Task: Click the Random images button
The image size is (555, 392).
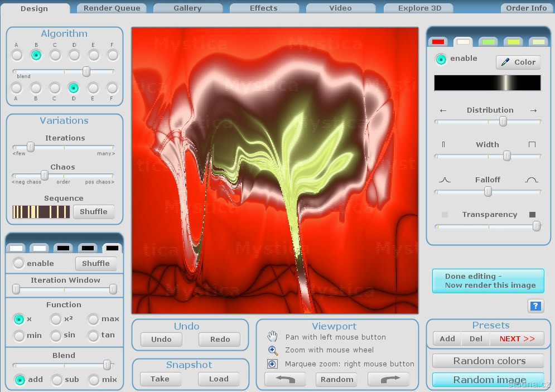Action: coord(488,380)
